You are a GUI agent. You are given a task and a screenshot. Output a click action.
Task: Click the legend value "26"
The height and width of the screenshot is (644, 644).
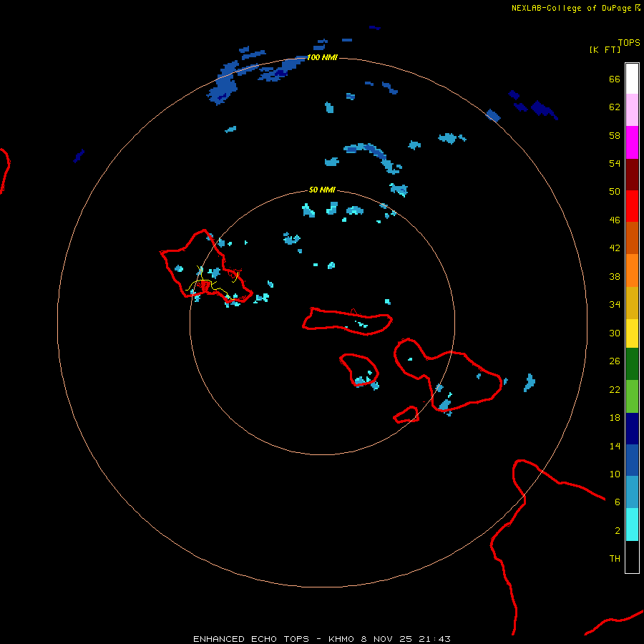[615, 361]
